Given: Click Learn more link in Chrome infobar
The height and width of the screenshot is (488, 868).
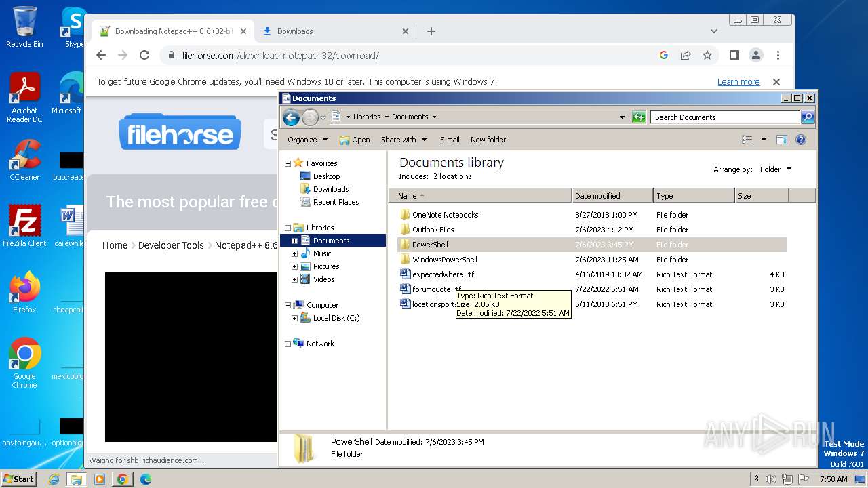Looking at the screenshot, I should pos(738,82).
